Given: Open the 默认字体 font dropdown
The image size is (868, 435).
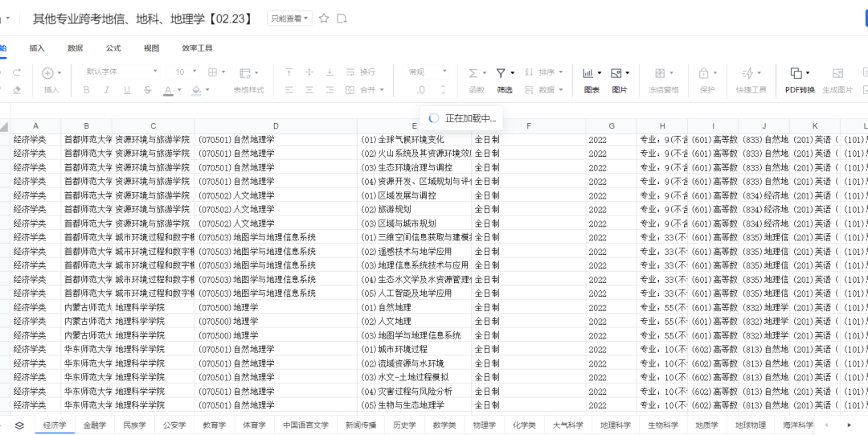Looking at the screenshot, I should pyautogui.click(x=121, y=72).
